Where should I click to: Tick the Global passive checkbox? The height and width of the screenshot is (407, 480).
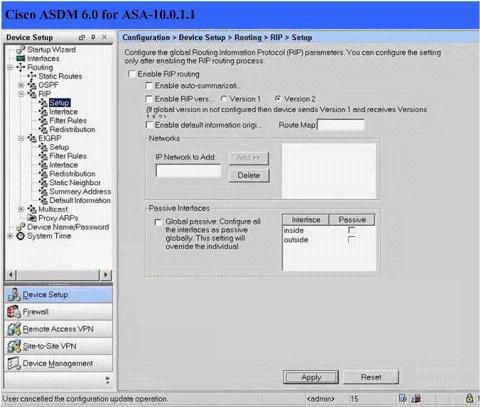[x=158, y=222]
